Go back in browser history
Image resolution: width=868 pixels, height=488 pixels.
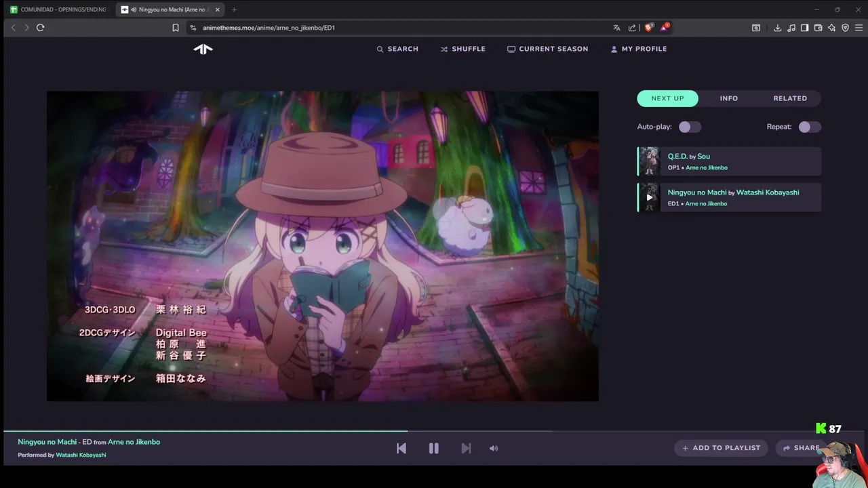13,28
